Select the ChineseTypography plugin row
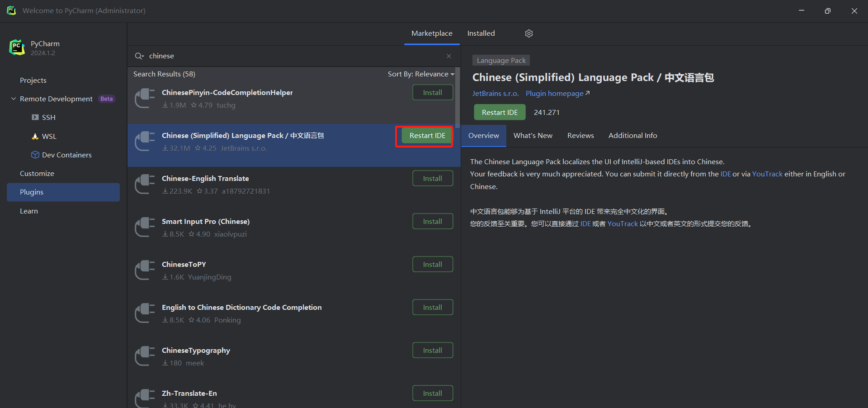The height and width of the screenshot is (408, 868). 294,361
